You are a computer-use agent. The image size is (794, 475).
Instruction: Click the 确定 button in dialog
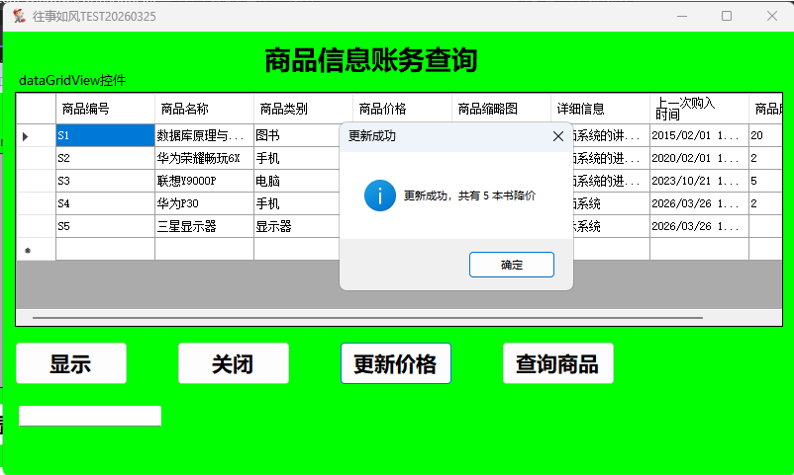[511, 264]
